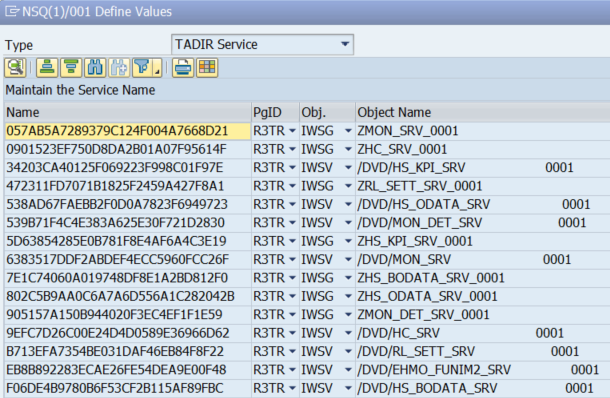Click object name ZHS_ODATA_SRV_0001
The height and width of the screenshot is (398, 610).
click(x=428, y=296)
